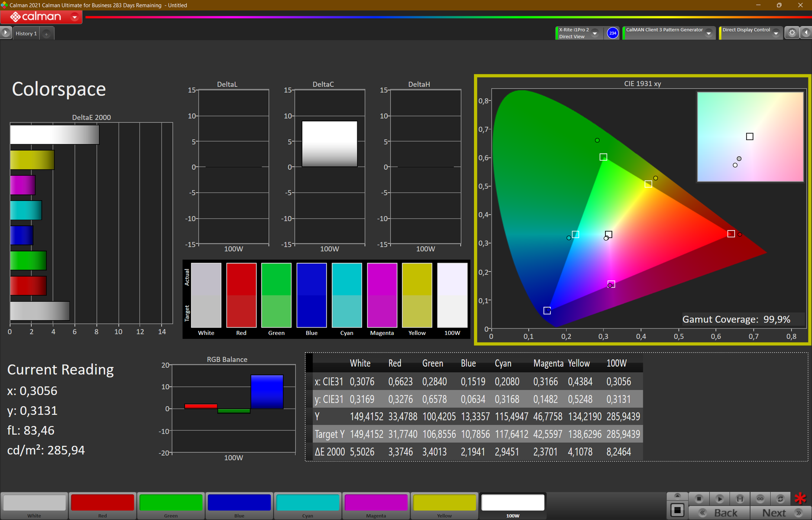812x520 pixels.
Task: Switch to the History 1 tab
Action: click(26, 33)
